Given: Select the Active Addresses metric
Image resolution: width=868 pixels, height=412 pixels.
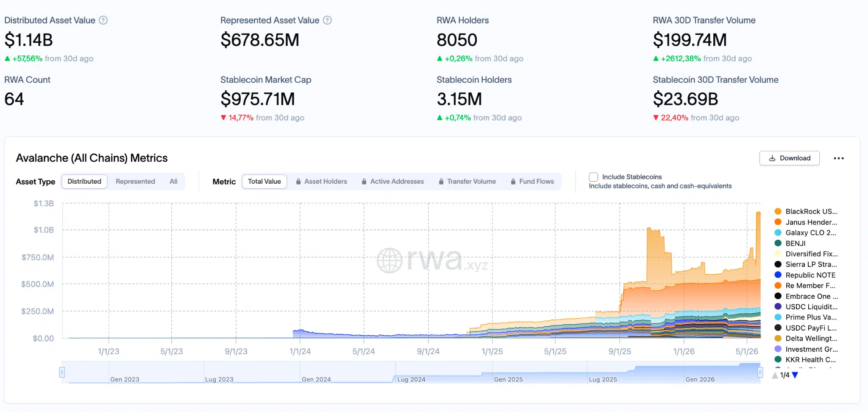Looking at the screenshot, I should (x=392, y=182).
